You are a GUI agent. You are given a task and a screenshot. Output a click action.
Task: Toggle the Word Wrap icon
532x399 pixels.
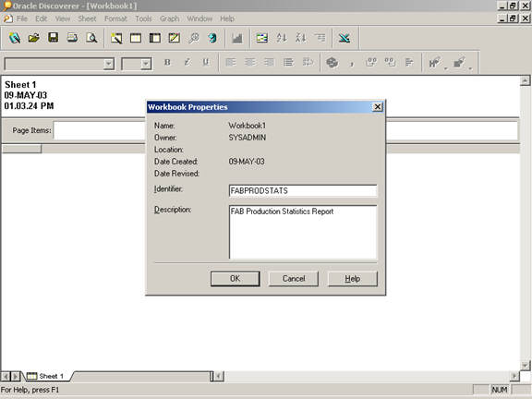(308, 63)
